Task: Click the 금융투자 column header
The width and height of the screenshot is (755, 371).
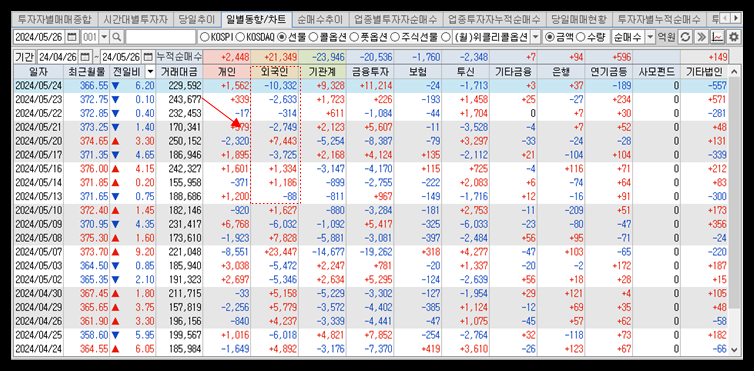Action: tap(370, 72)
